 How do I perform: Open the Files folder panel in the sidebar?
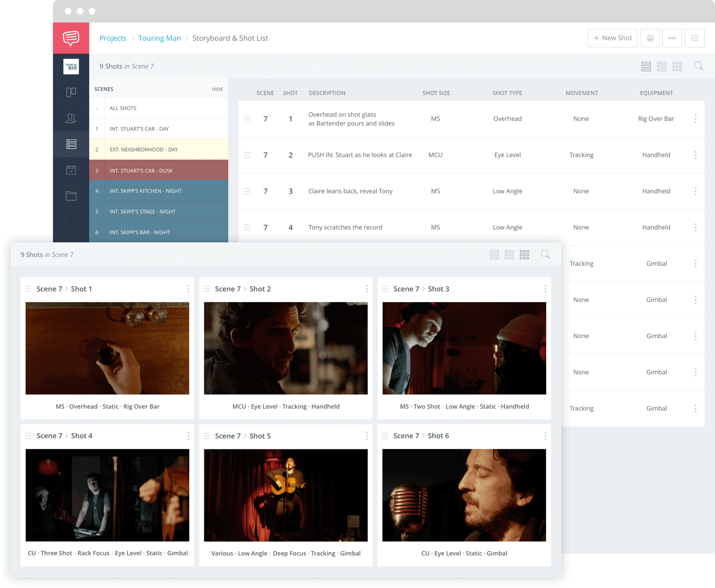(71, 196)
